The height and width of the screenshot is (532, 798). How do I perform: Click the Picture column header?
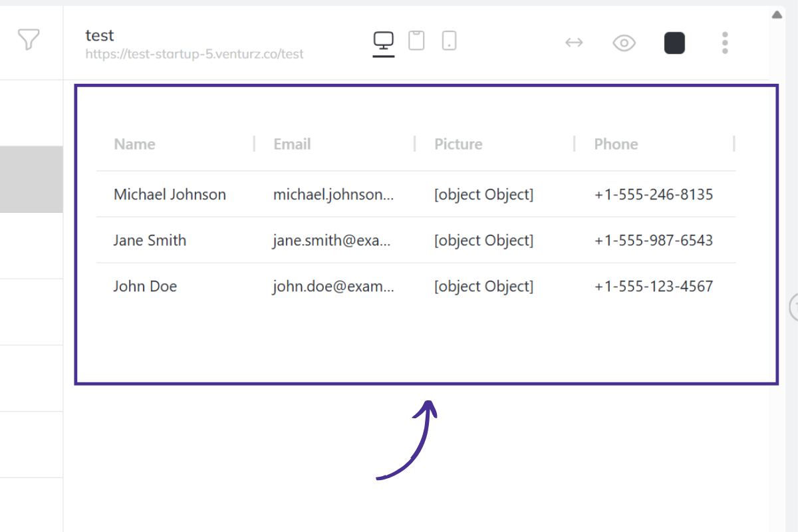point(458,144)
